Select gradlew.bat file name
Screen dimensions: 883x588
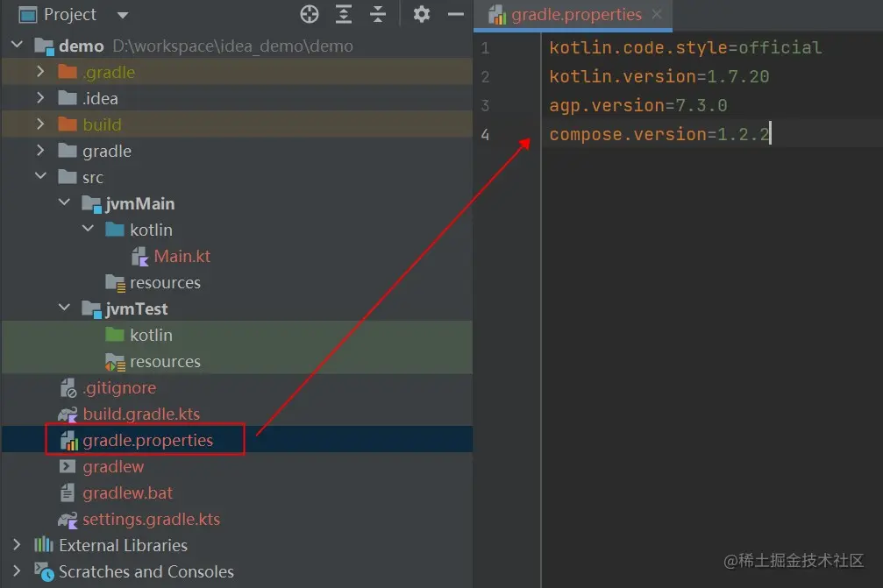pos(128,492)
